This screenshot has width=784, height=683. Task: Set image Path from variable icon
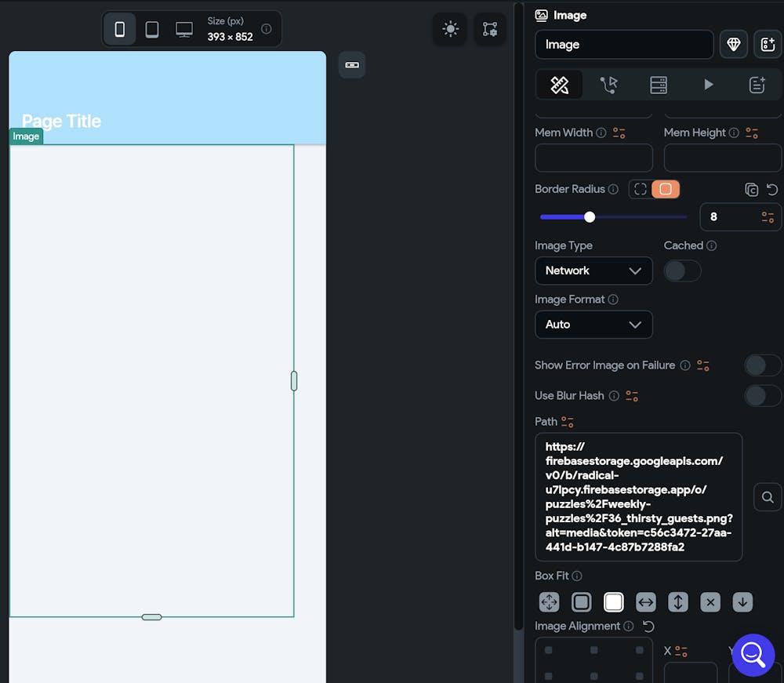(x=568, y=422)
